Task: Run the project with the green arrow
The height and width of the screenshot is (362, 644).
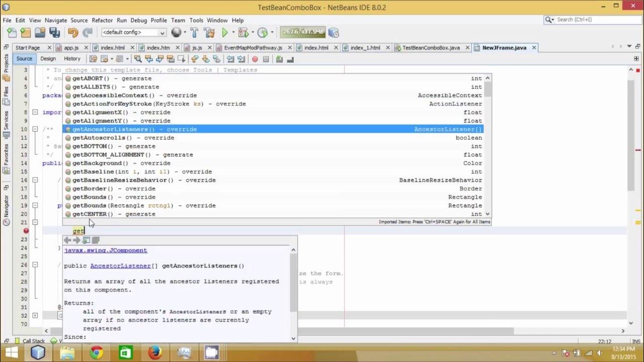Action: click(224, 33)
